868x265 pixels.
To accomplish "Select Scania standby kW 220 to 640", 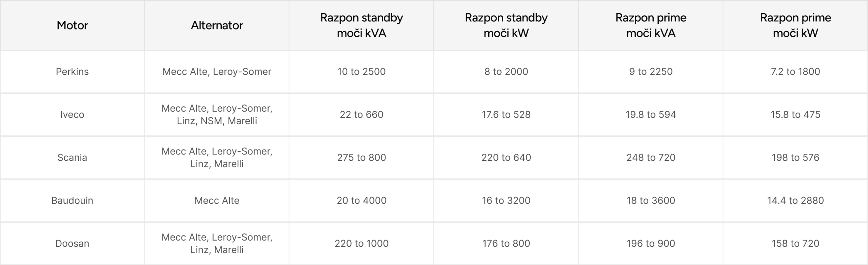I will (x=506, y=157).
